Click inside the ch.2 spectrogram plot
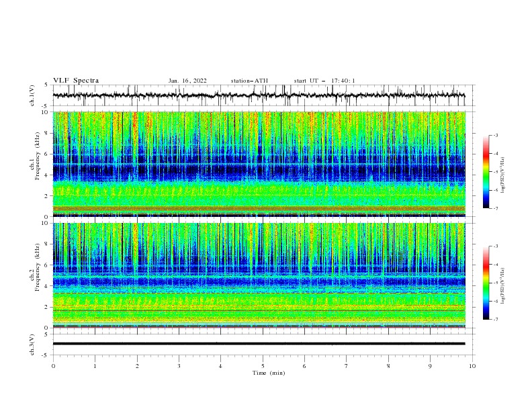Image resolution: width=532 pixels, height=411 pixels. pos(259,275)
